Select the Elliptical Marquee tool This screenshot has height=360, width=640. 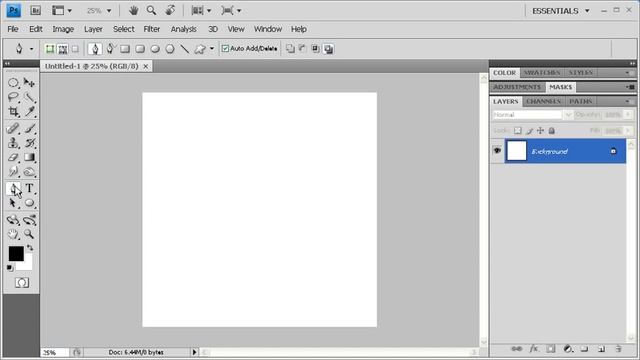tap(13, 82)
